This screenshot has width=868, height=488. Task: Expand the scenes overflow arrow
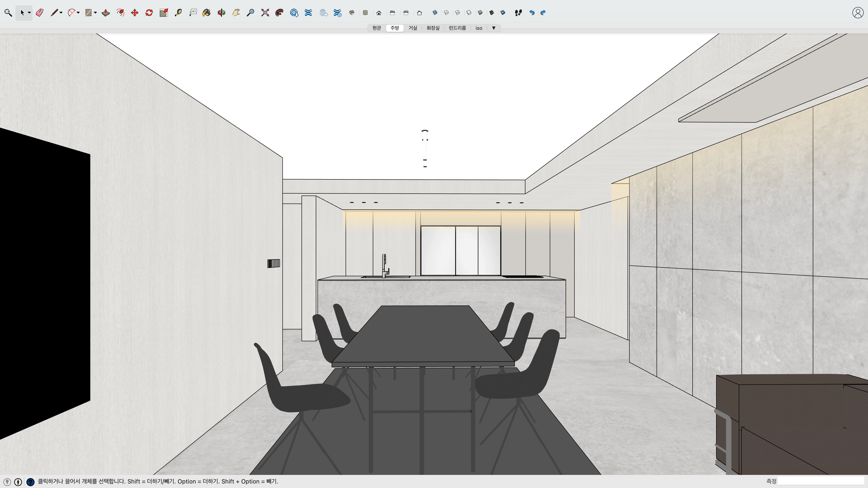pos(494,28)
